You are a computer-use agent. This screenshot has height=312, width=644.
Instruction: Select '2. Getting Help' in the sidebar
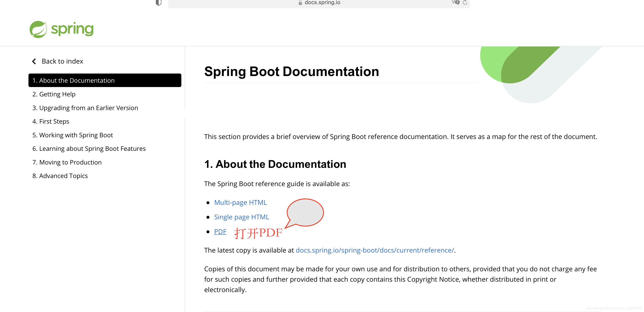click(x=54, y=94)
